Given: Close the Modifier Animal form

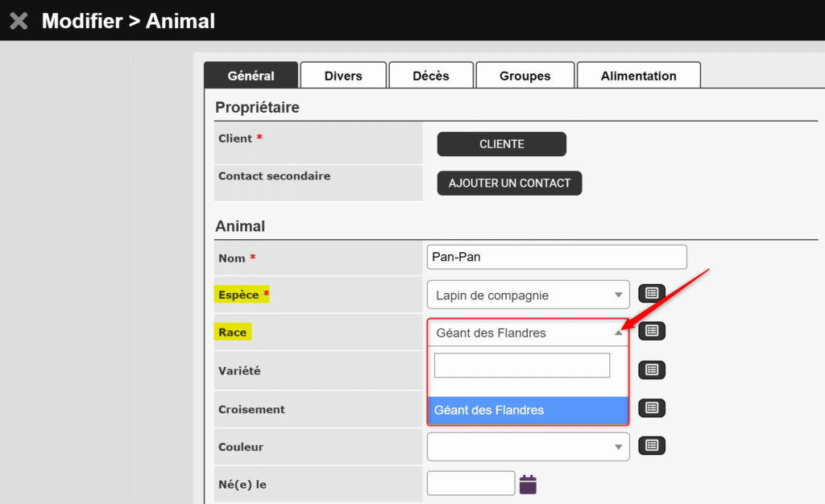Looking at the screenshot, I should tap(19, 21).
